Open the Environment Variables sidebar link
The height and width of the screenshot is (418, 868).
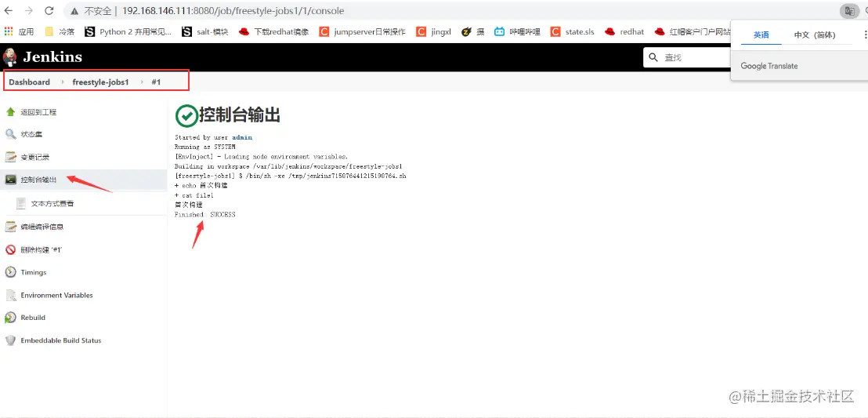coord(56,295)
